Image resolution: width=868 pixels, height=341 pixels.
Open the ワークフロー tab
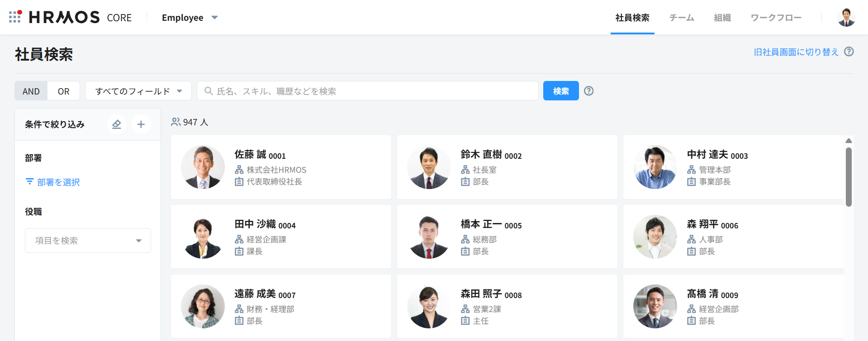(x=776, y=18)
